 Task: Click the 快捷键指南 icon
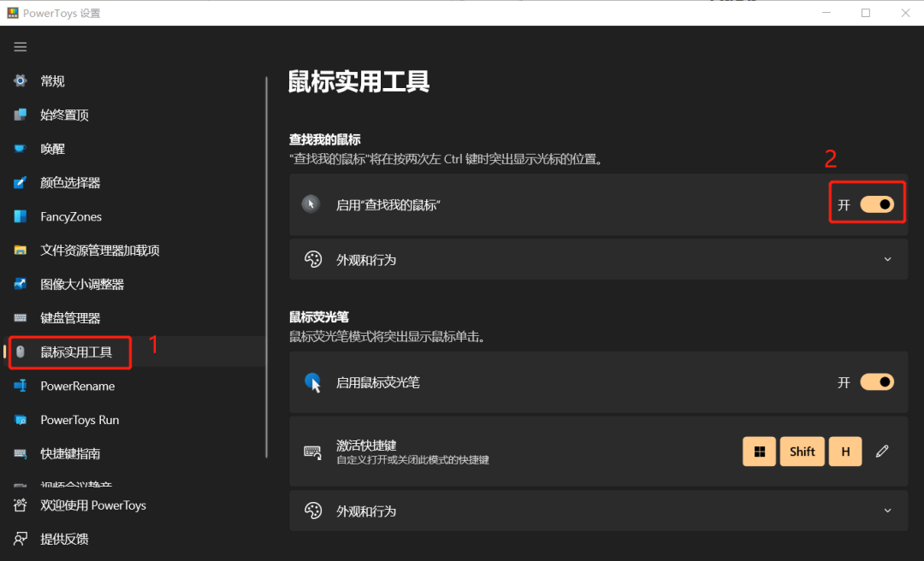point(20,454)
